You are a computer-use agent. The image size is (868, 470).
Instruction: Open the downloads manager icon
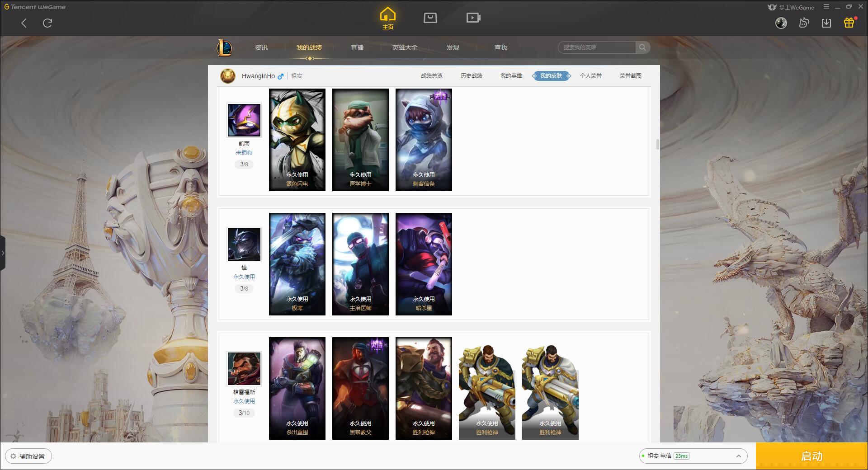tap(826, 23)
